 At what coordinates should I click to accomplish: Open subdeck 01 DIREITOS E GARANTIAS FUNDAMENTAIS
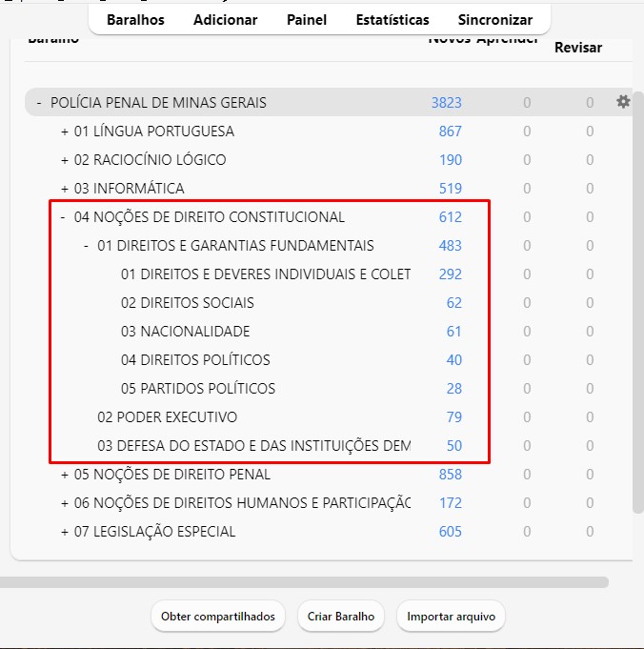coord(235,246)
